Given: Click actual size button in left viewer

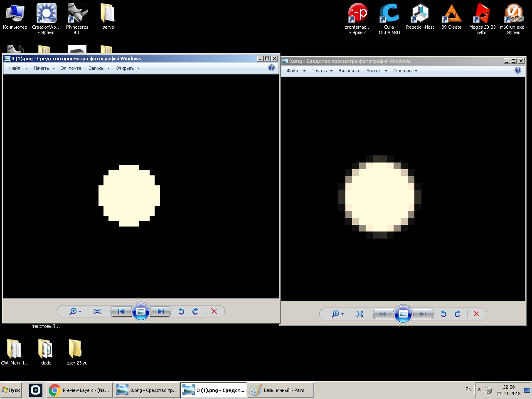Looking at the screenshot, I should 97,311.
